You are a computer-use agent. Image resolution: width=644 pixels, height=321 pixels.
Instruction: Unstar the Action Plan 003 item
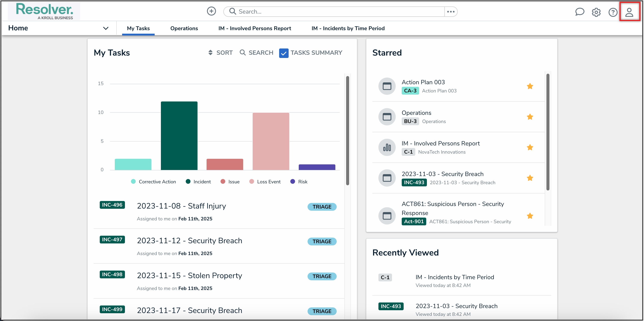tap(530, 86)
